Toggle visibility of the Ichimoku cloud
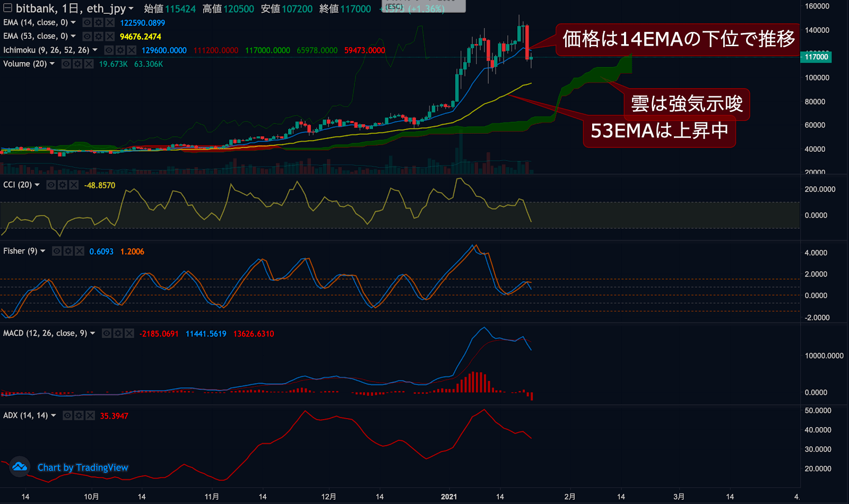Image resolution: width=849 pixels, height=504 pixels. [x=109, y=50]
